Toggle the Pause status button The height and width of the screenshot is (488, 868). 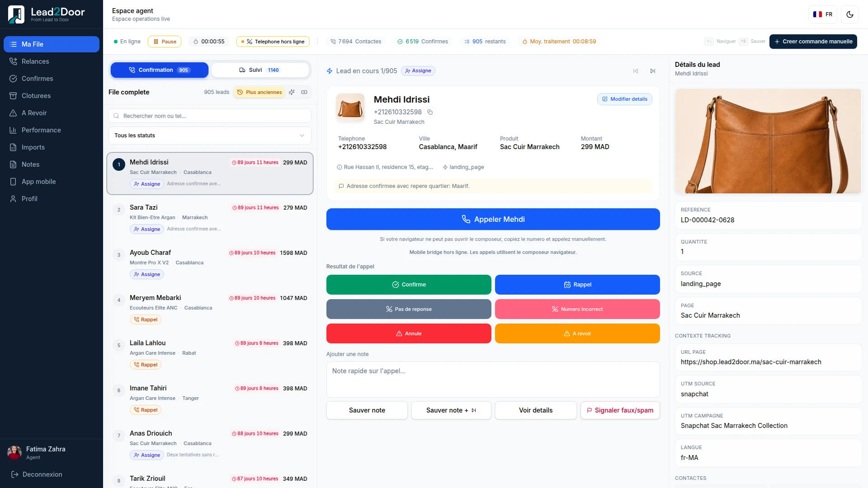[x=165, y=42]
